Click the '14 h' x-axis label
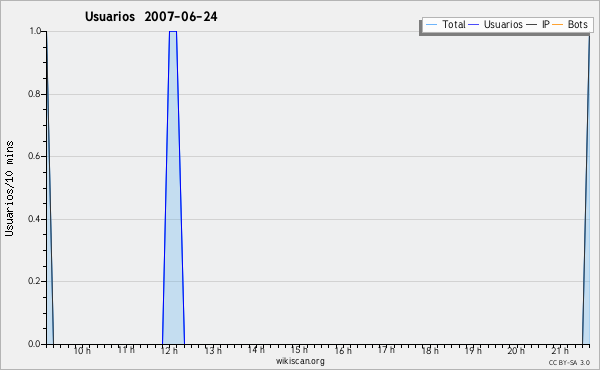 pyautogui.click(x=256, y=350)
